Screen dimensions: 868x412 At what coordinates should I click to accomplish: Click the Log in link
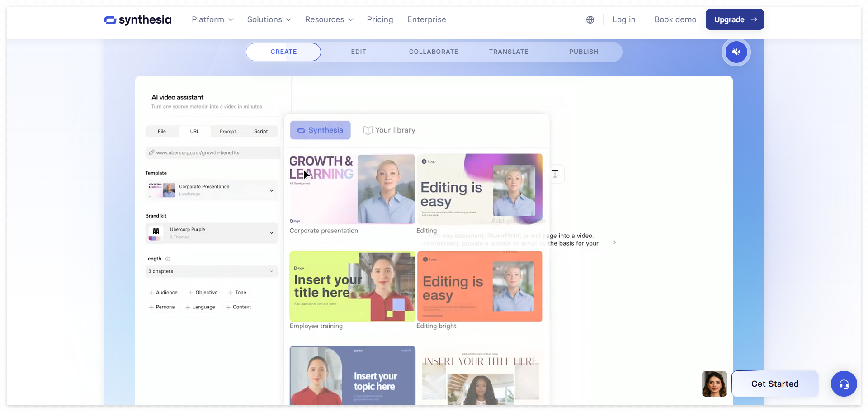pos(624,20)
